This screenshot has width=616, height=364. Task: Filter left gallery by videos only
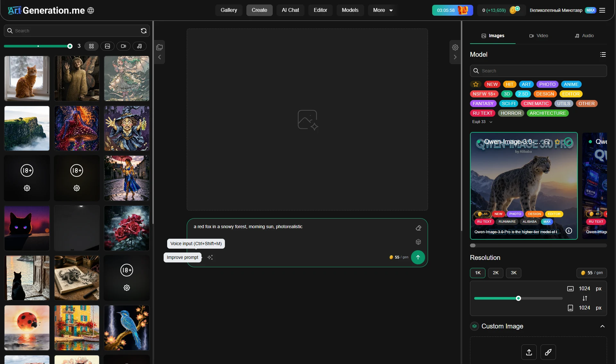pos(124,46)
